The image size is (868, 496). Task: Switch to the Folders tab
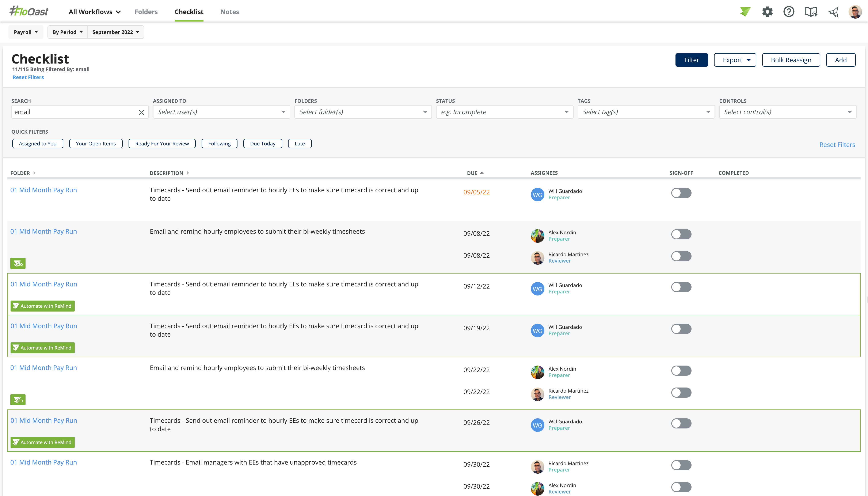coord(146,12)
